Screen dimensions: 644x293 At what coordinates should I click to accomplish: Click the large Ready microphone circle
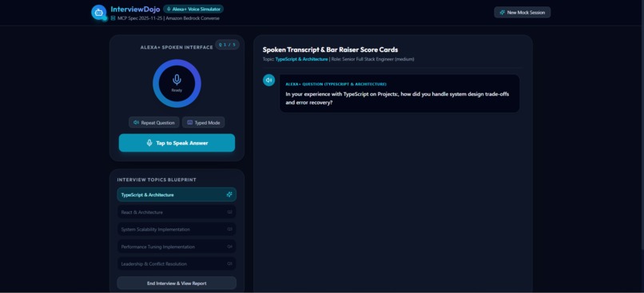(177, 83)
